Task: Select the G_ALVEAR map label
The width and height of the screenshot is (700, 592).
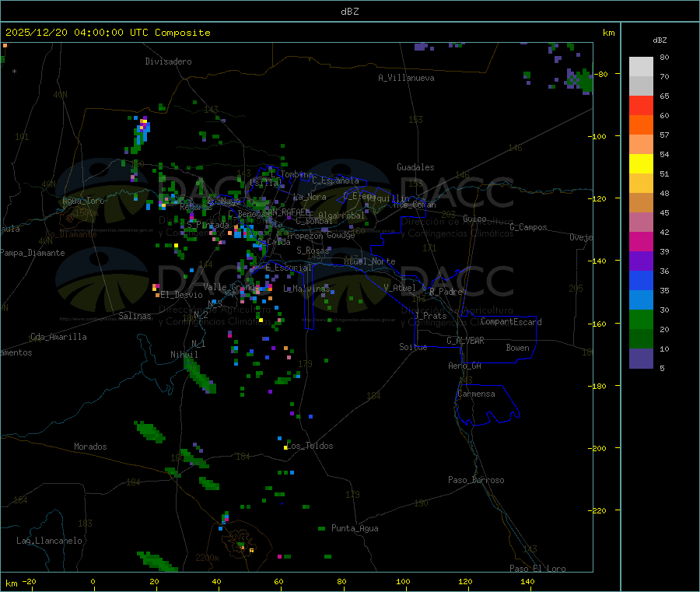Action: tap(465, 341)
